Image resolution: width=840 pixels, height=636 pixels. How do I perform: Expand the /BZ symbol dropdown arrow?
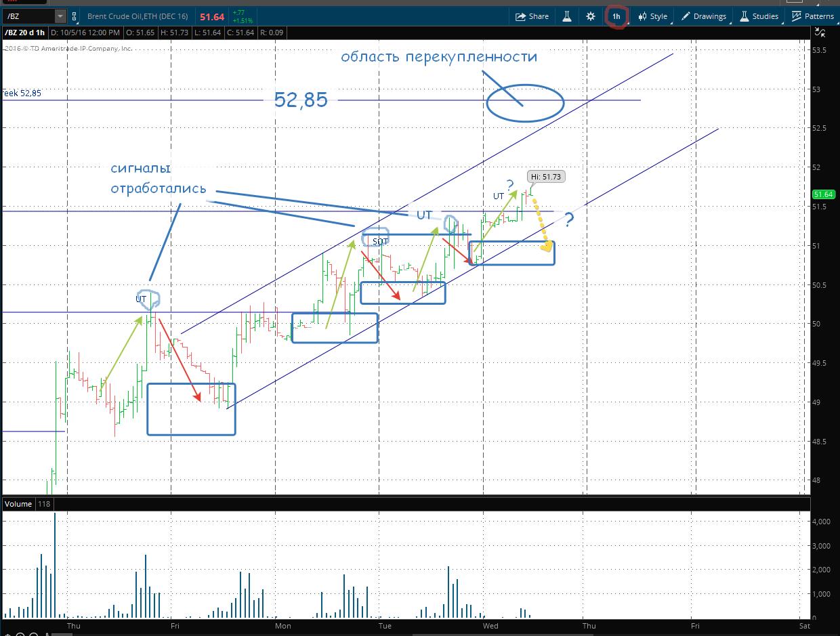coord(60,16)
